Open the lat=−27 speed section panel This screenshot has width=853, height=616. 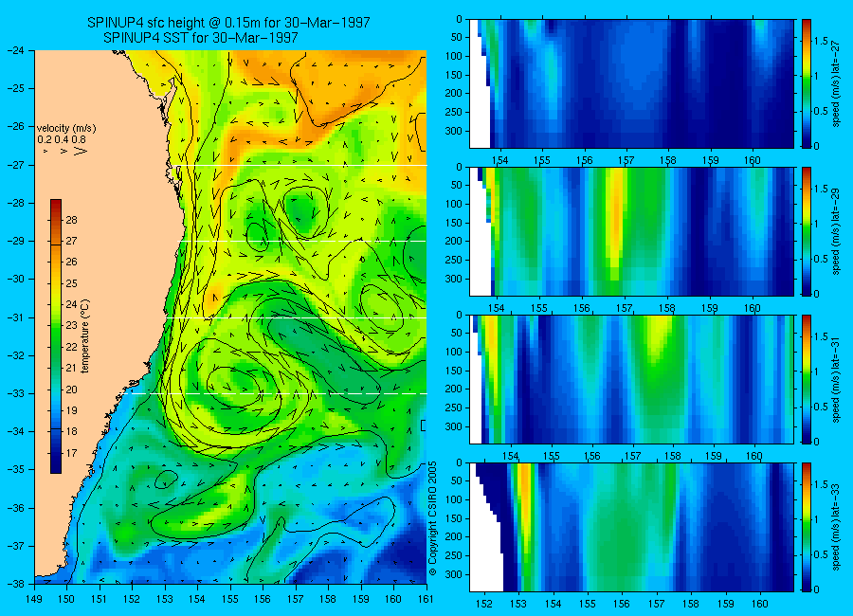631,83
